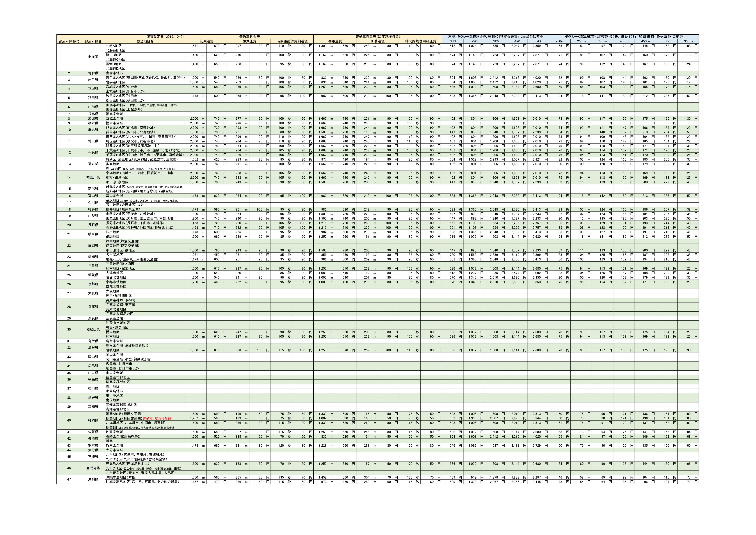The image size is (756, 535).
Task: Click the 隠岐地区 district cell
Action: 113,350
